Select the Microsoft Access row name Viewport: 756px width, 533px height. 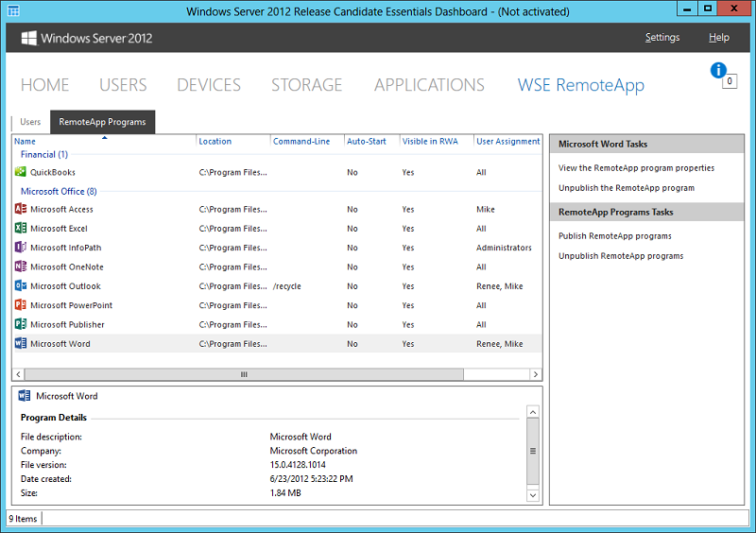(61, 210)
